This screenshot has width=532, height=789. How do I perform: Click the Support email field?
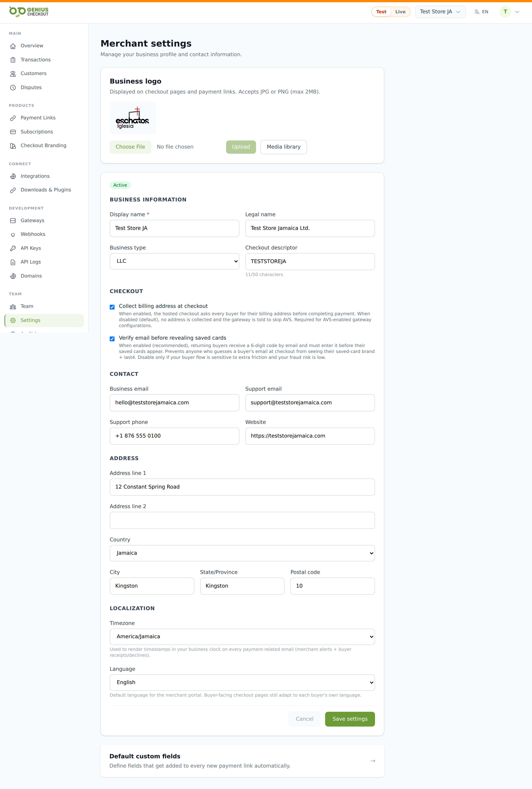[x=310, y=402]
